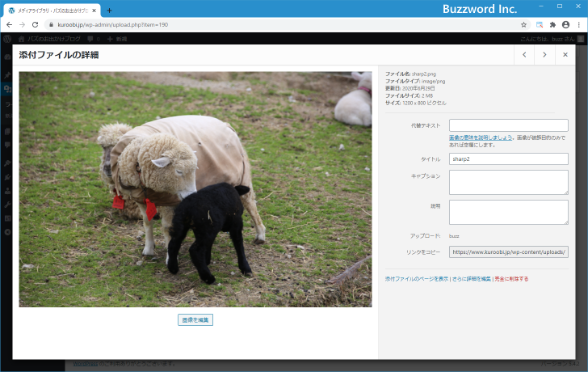
Task: Open the Chrome profile avatar
Action: click(x=565, y=24)
